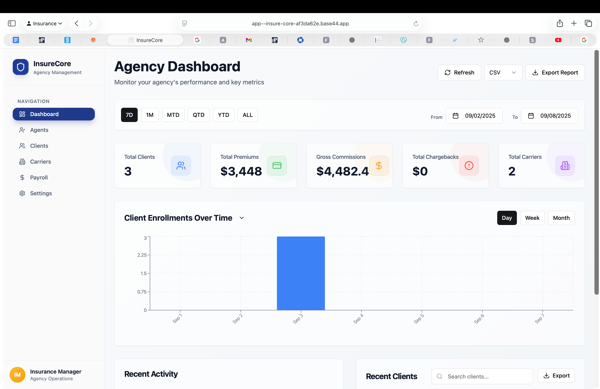600x389 pixels.
Task: Click the Gross Commissions dollar icon
Action: [x=379, y=166]
